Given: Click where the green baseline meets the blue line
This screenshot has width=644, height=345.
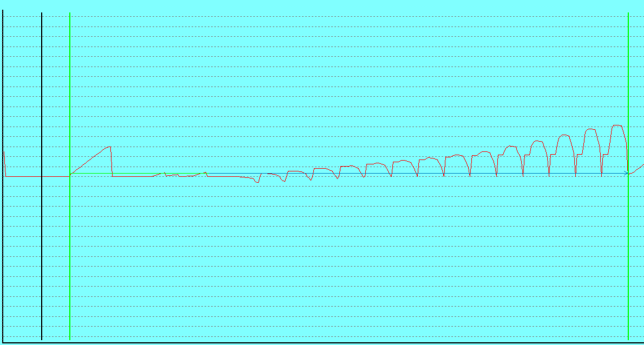Looking at the screenshot, I should (x=206, y=174).
